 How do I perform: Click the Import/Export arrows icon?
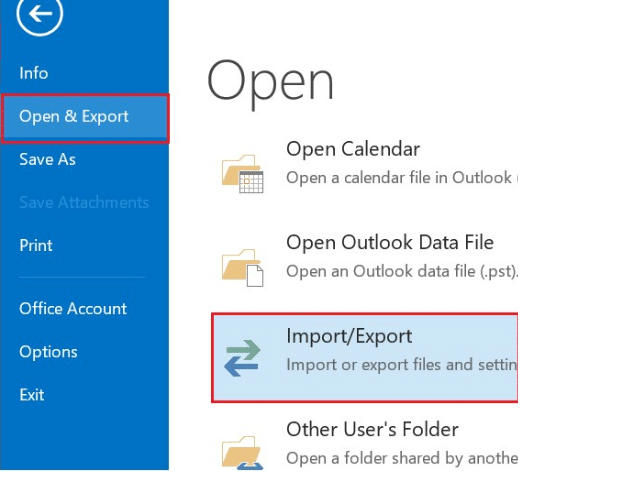242,358
